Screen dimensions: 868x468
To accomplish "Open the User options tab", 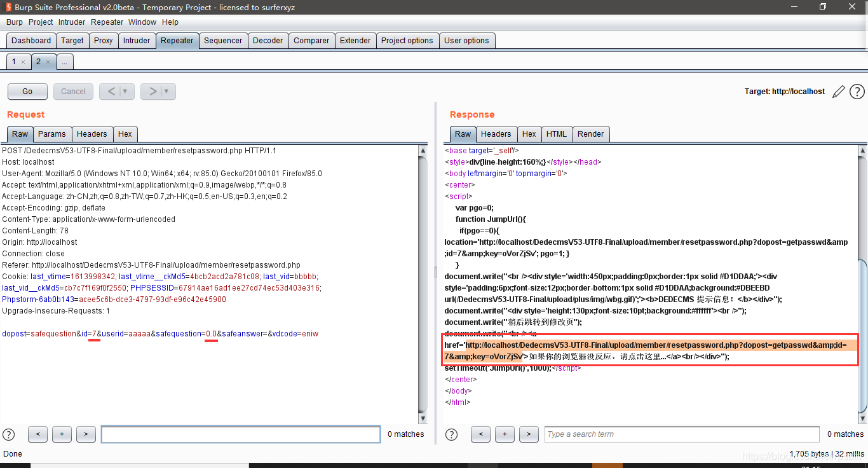I will click(x=466, y=41).
